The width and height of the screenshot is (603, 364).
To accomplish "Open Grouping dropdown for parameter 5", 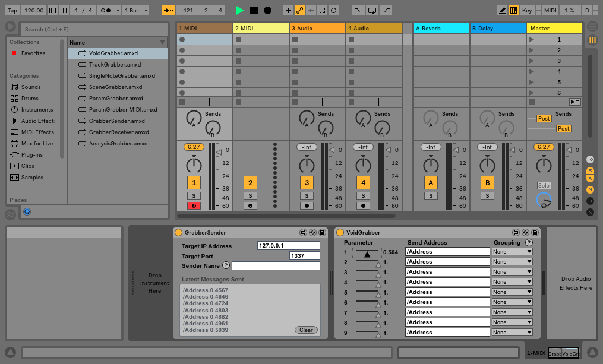I will [512, 292].
